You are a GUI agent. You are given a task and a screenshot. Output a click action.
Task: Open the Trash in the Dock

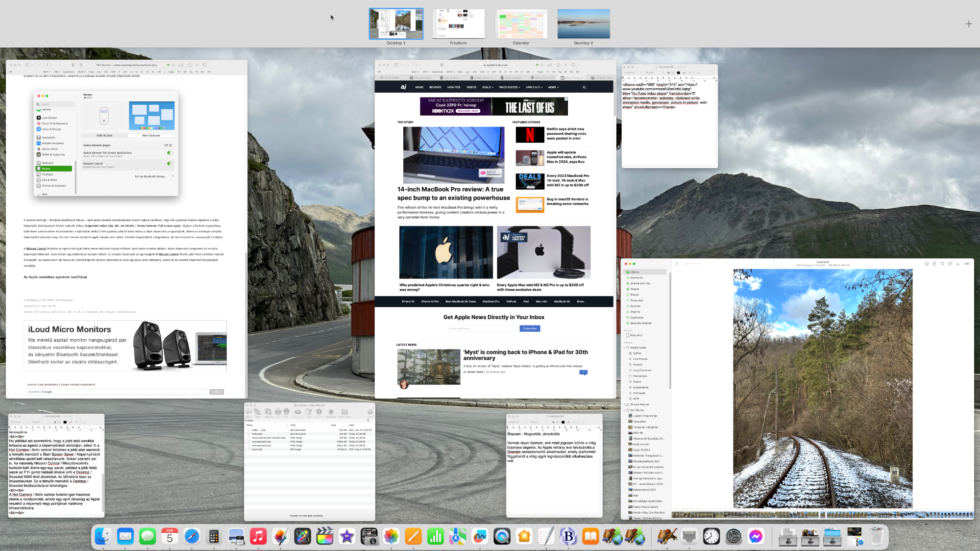(x=877, y=536)
